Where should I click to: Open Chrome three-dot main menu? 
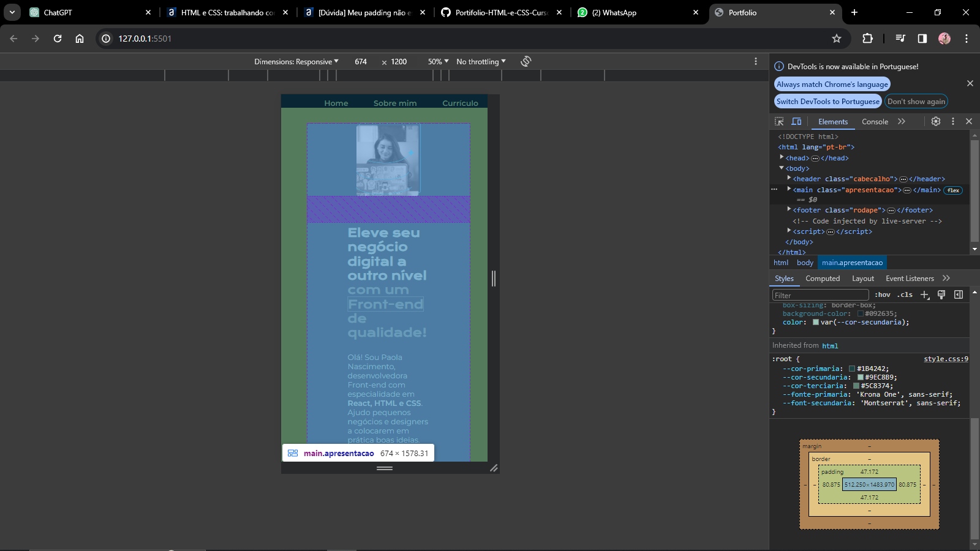point(967,39)
